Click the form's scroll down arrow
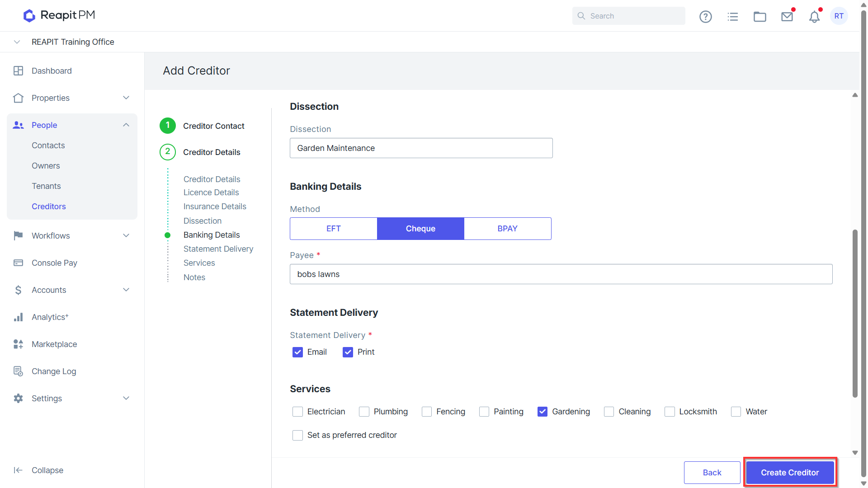 [x=855, y=453]
